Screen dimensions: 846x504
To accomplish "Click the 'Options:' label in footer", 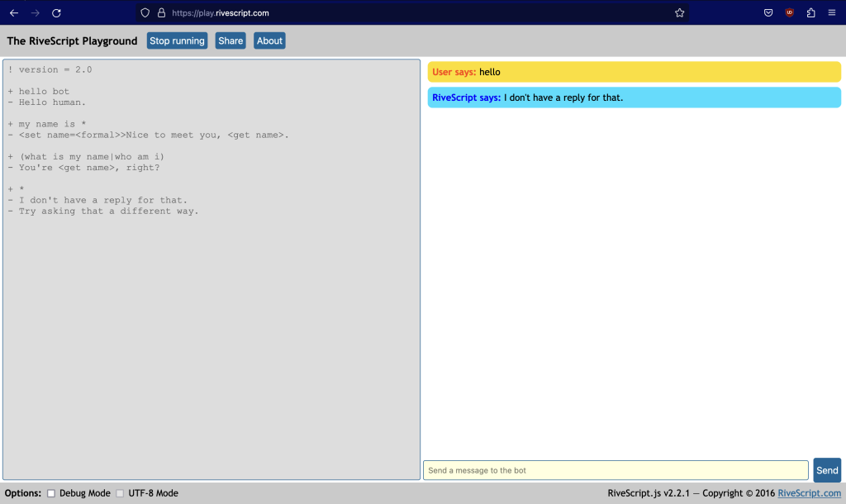I will [22, 493].
